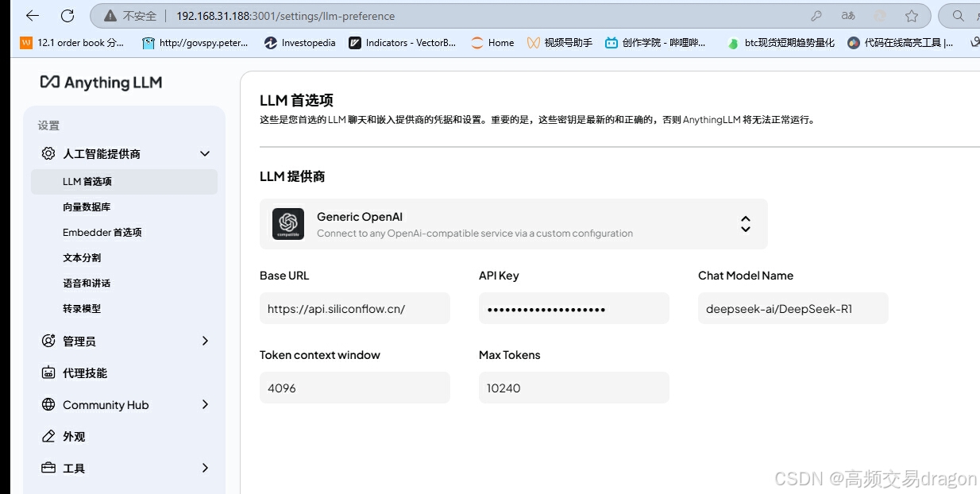Click the Anything LLM logo
The width and height of the screenshot is (980, 494).
(x=101, y=82)
